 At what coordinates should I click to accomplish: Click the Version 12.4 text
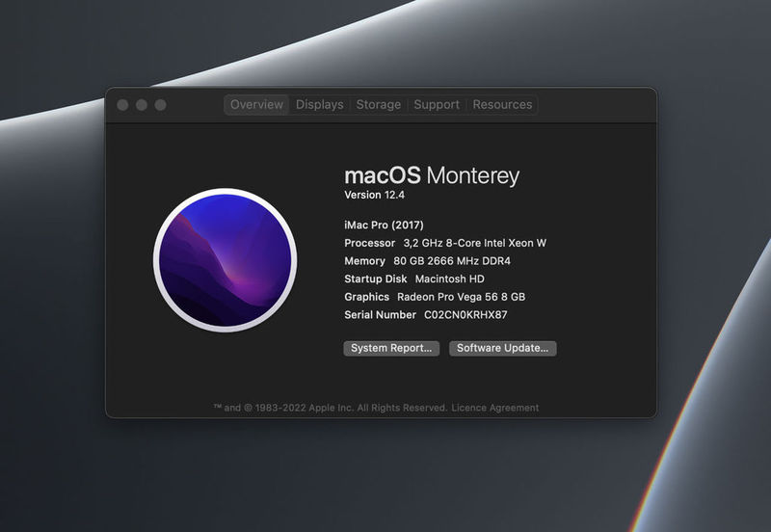point(374,195)
